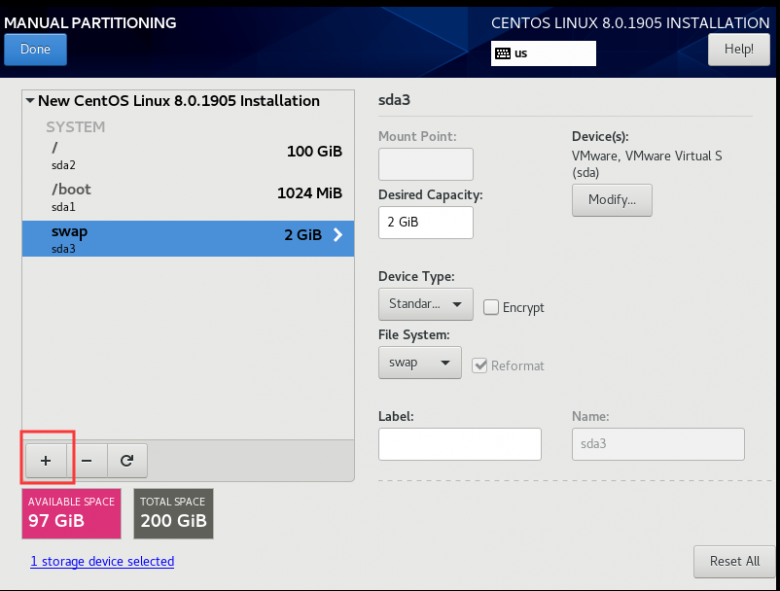
Task: Click the Mount Point input field
Action: pos(426,164)
